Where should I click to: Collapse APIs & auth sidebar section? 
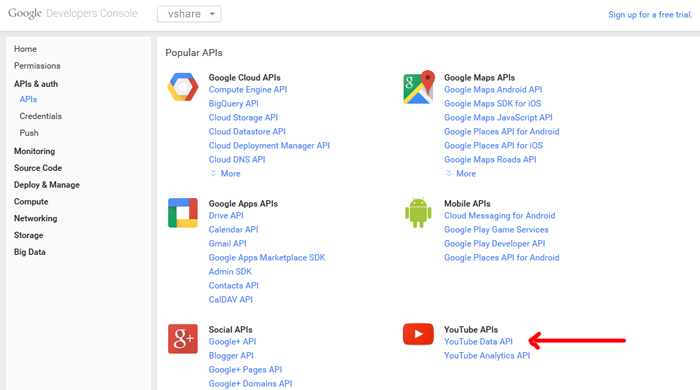click(36, 84)
